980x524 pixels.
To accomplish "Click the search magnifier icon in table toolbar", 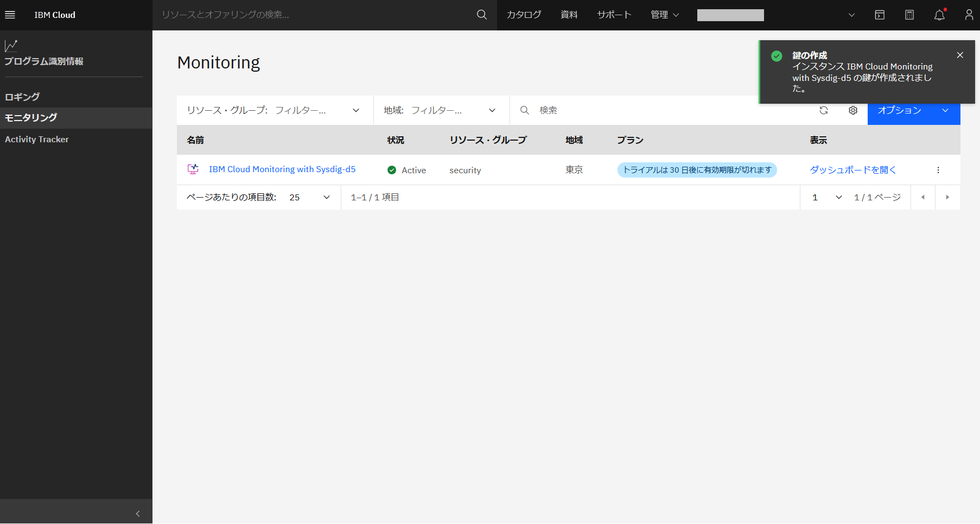I will [x=525, y=110].
